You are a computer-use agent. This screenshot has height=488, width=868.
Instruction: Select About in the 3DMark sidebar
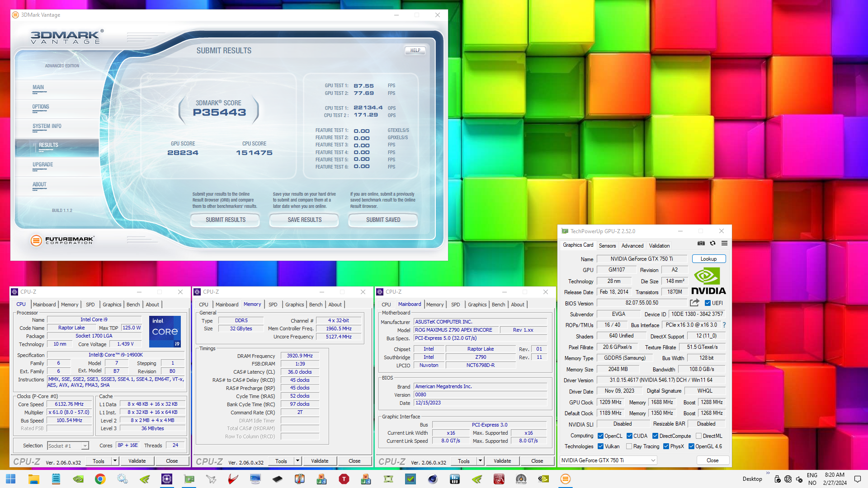click(57, 186)
